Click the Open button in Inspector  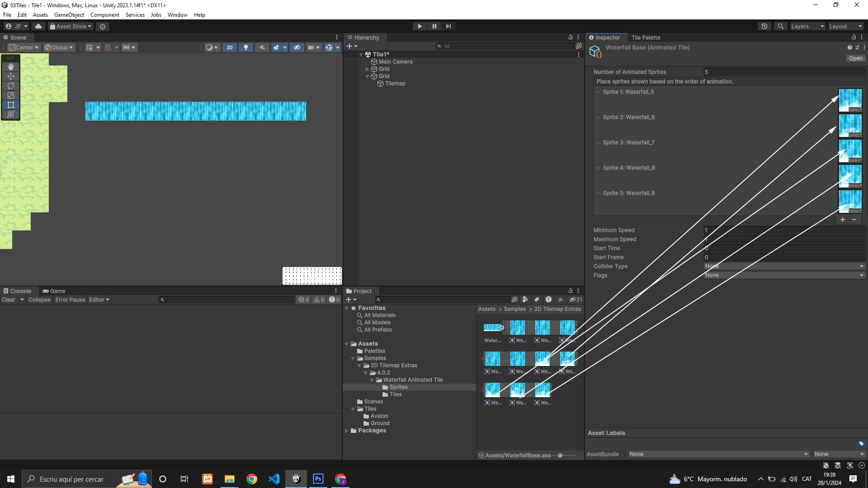(x=855, y=58)
